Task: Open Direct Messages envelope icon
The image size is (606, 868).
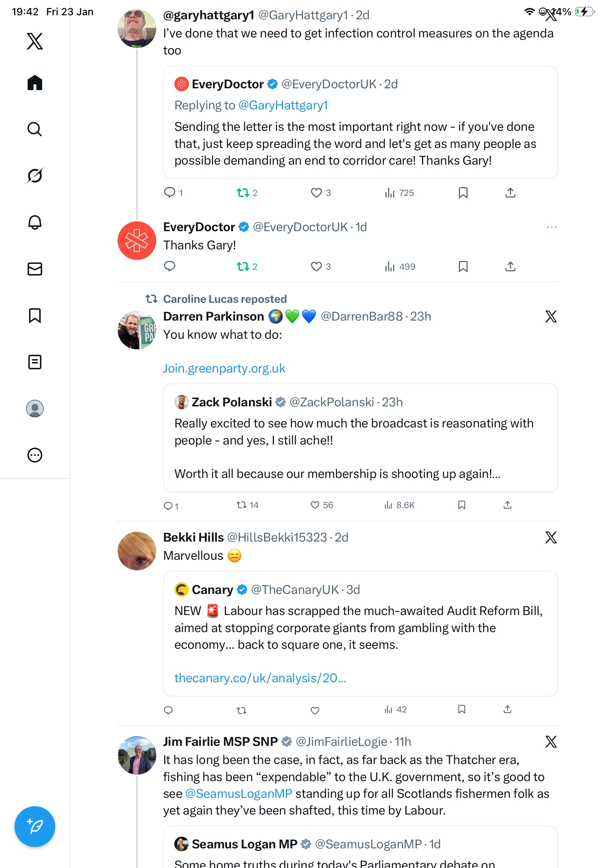Action: point(35,269)
